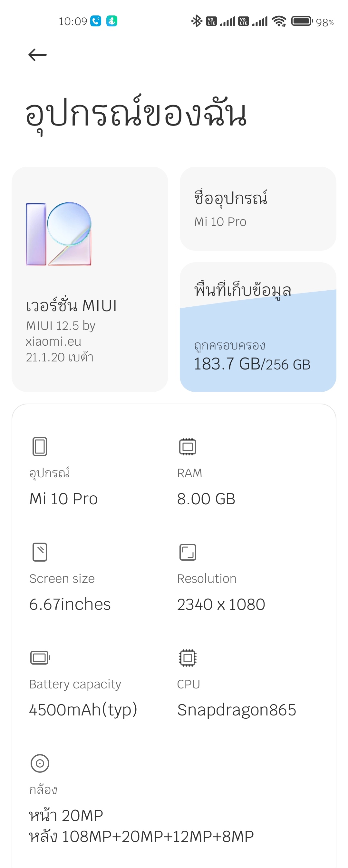Tap the blue phone notification icon

point(95,21)
